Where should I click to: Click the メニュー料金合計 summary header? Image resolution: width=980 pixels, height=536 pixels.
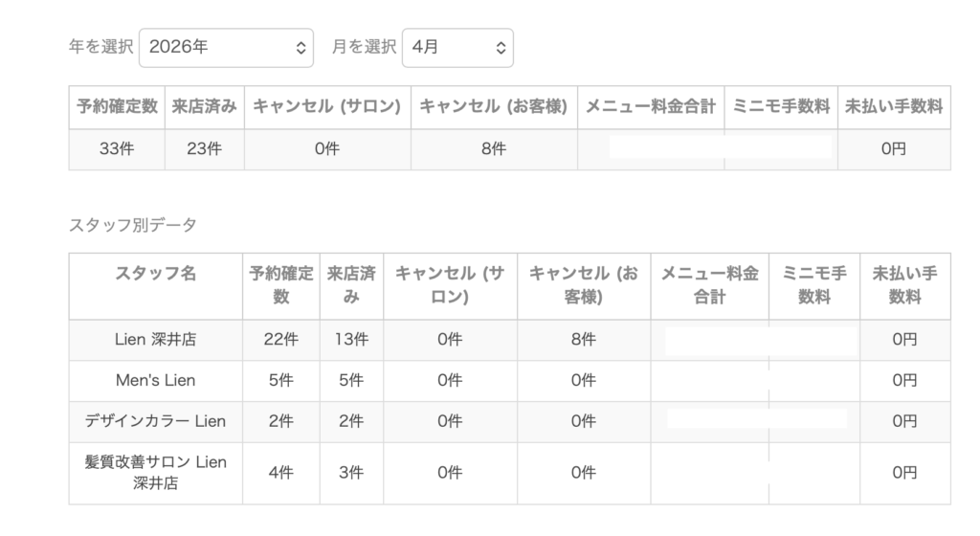[651, 107]
